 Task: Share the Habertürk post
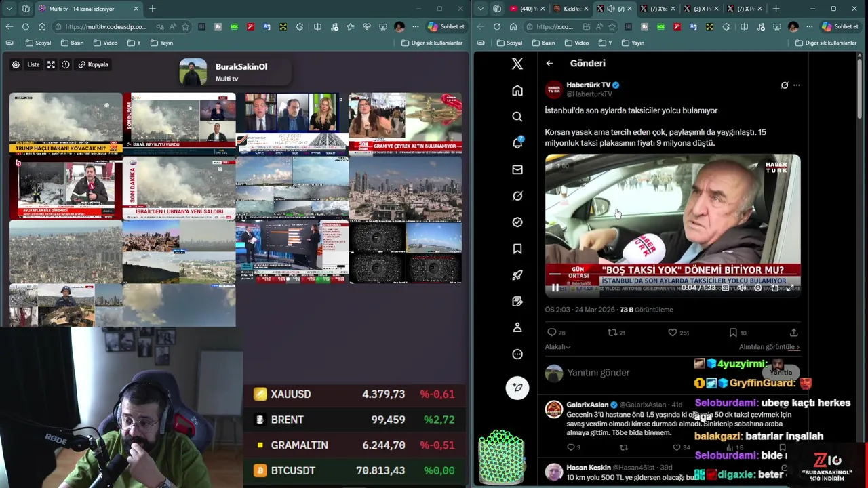click(794, 333)
